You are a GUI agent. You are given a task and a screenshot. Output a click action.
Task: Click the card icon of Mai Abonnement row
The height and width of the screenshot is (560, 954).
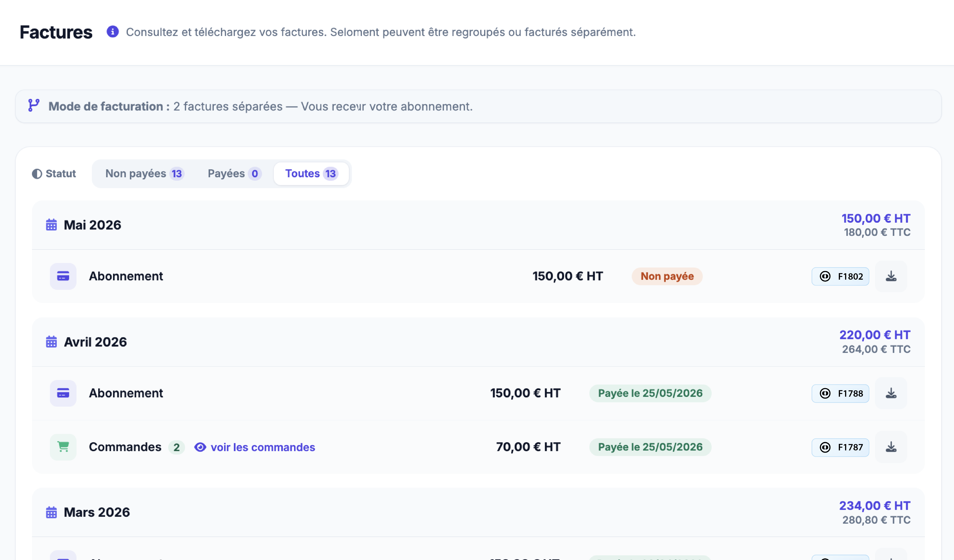[x=63, y=276]
